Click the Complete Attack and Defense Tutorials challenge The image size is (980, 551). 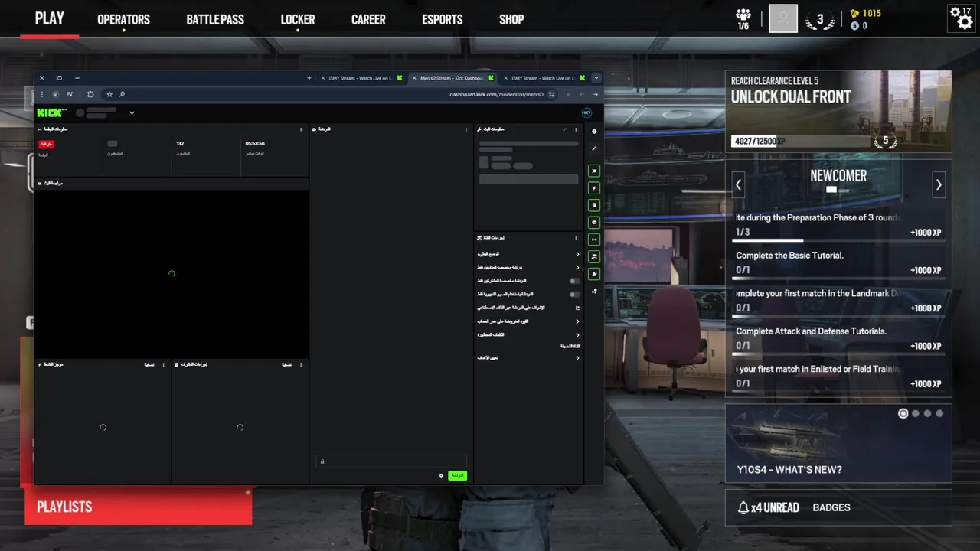click(838, 338)
